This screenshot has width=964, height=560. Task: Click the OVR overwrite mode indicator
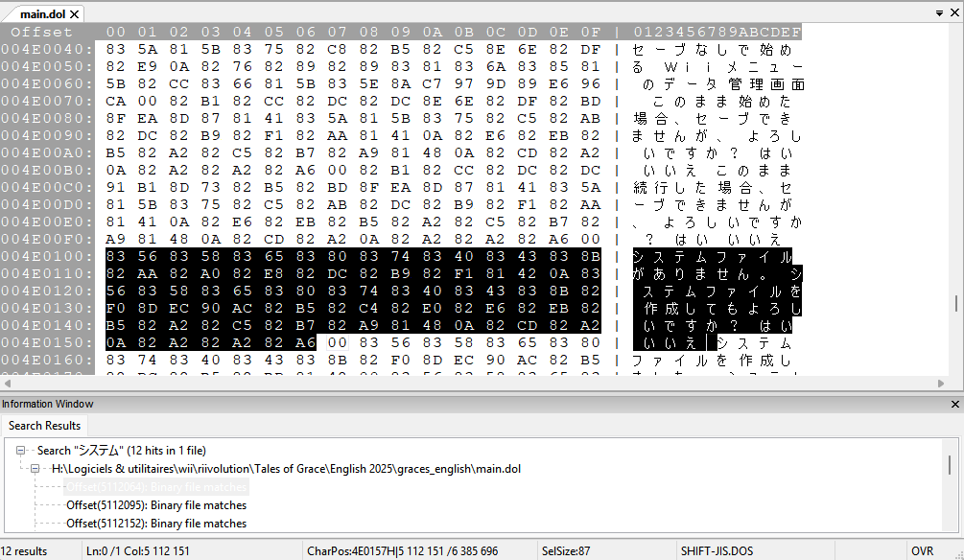[x=922, y=551]
